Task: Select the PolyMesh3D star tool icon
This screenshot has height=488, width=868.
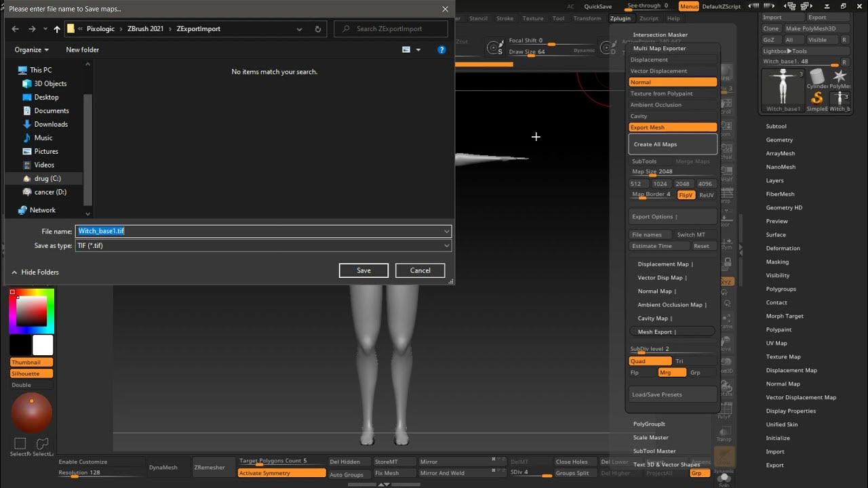Action: pyautogui.click(x=840, y=78)
